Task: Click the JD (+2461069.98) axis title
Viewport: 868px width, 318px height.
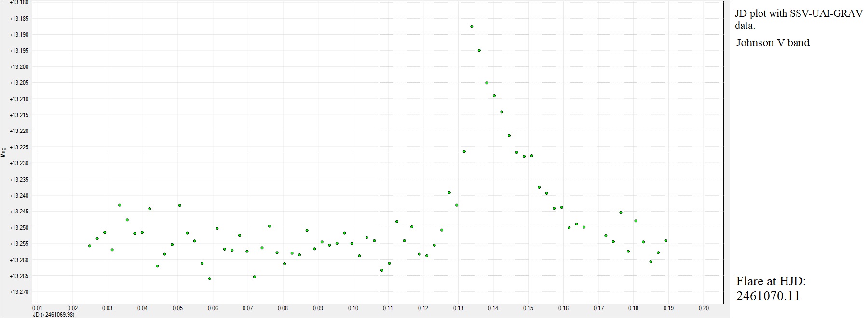Action: tap(53, 315)
